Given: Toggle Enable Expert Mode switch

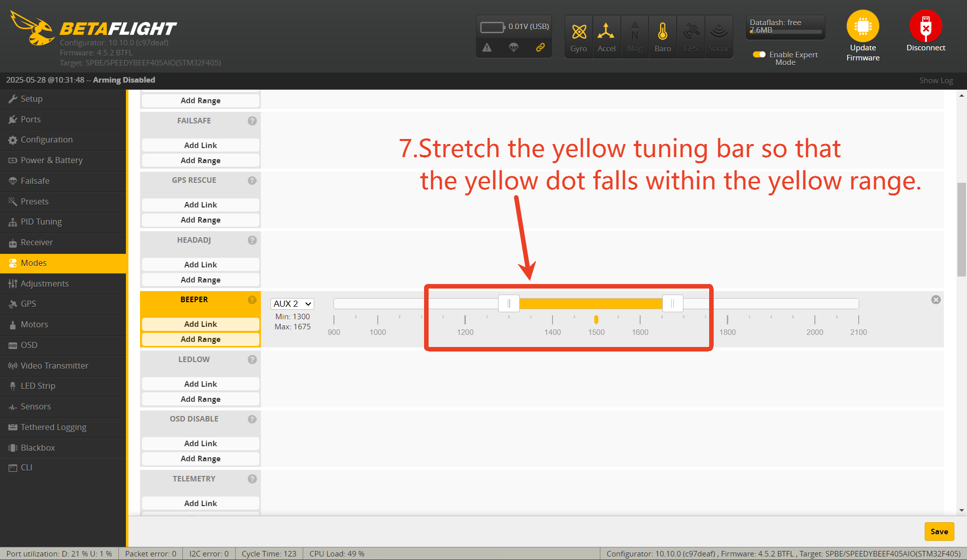Looking at the screenshot, I should coord(759,54).
